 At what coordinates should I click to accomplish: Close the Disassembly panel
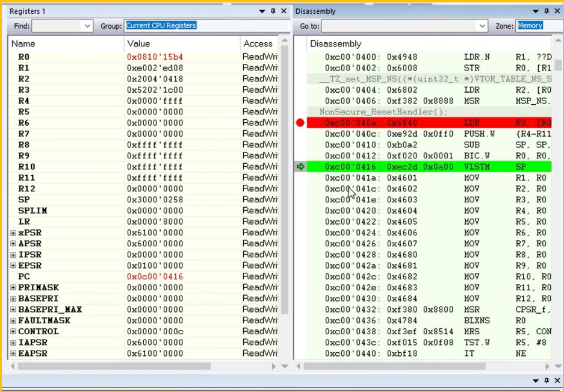(557, 11)
